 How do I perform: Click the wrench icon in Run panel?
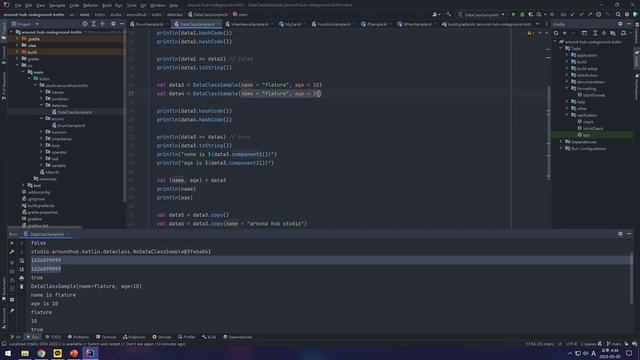point(12,252)
